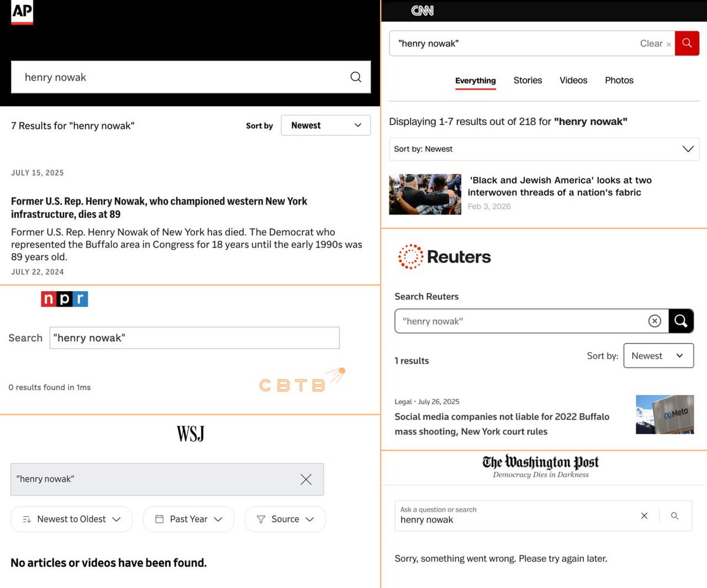707x588 pixels.
Task: Click The Washington Post logo
Action: pyautogui.click(x=541, y=461)
